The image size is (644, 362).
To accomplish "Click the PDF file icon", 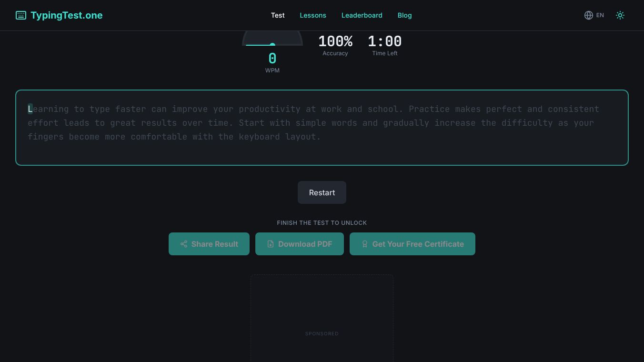I will point(271,244).
